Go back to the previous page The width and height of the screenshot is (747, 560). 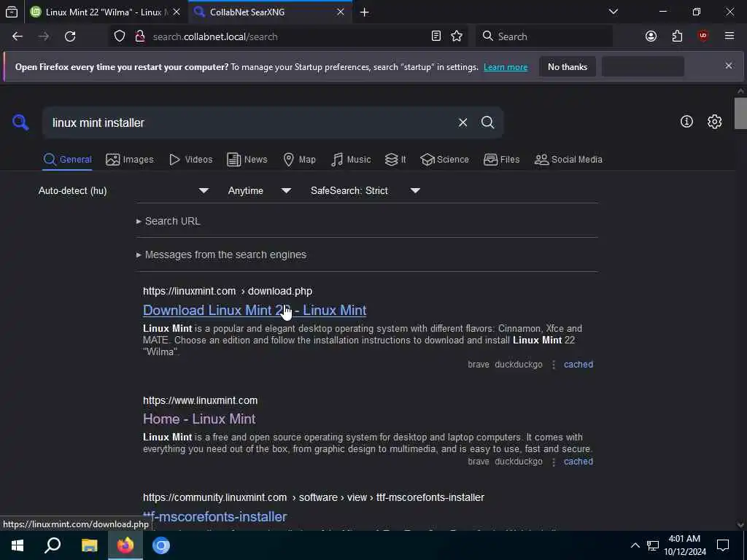click(x=18, y=36)
